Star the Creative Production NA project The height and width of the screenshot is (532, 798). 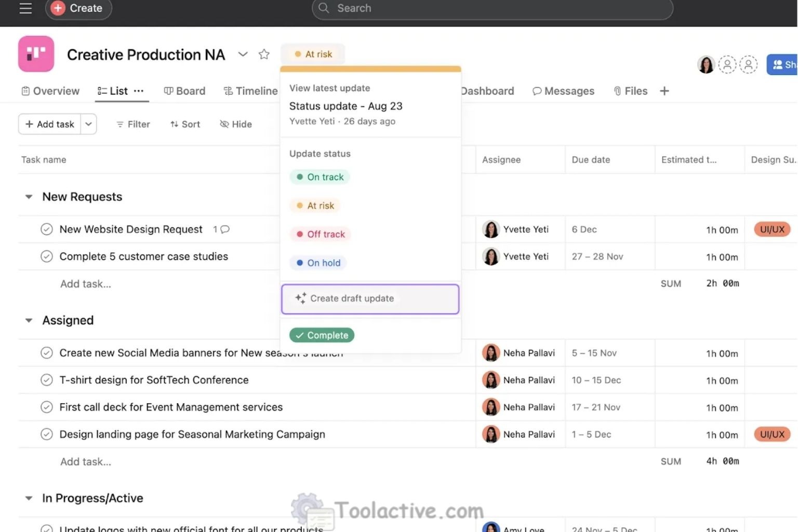264,54
